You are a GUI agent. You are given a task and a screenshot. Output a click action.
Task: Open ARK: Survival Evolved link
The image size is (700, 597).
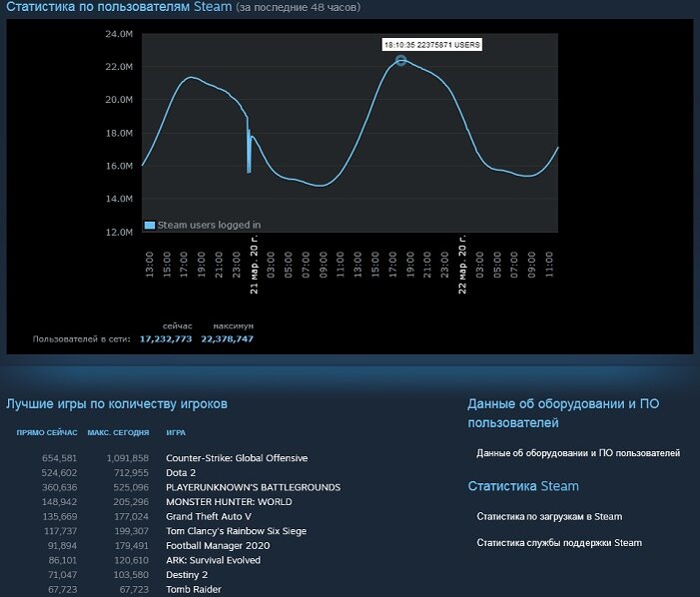[213, 560]
